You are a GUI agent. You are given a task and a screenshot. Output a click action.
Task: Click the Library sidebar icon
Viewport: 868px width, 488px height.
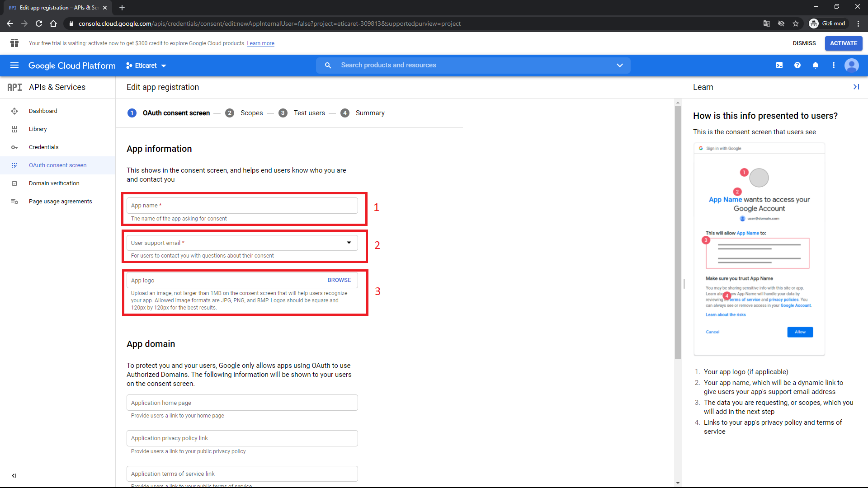coord(14,129)
